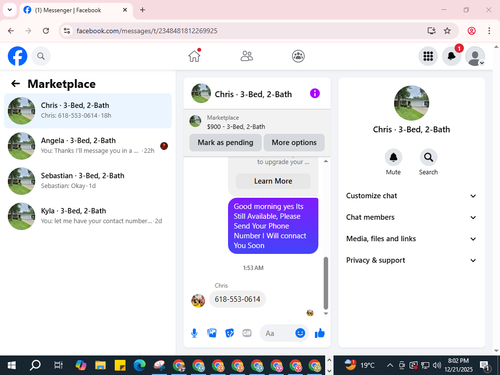Open Microsoft Edge from taskbar
This screenshot has width=500, height=375.
click(x=139, y=366)
